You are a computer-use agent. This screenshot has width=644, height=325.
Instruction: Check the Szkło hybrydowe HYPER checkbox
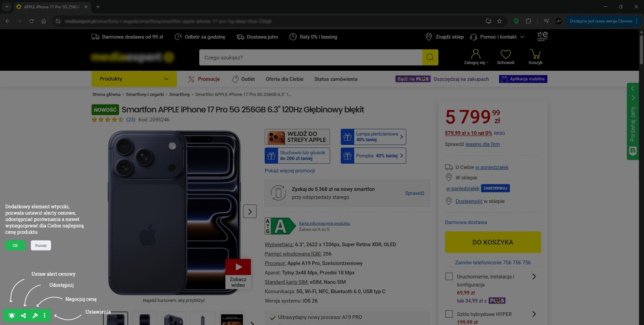(449, 314)
